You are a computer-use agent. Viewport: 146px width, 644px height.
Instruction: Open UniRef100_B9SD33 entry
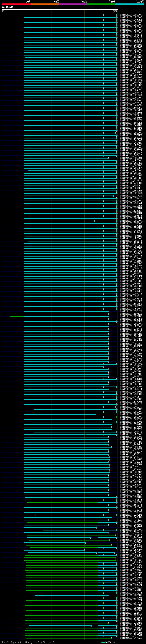coord(131,331)
